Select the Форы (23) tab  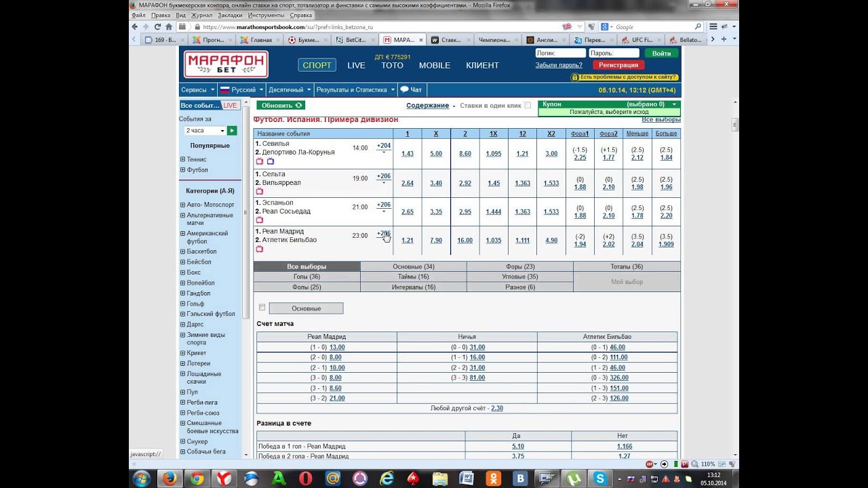(520, 266)
